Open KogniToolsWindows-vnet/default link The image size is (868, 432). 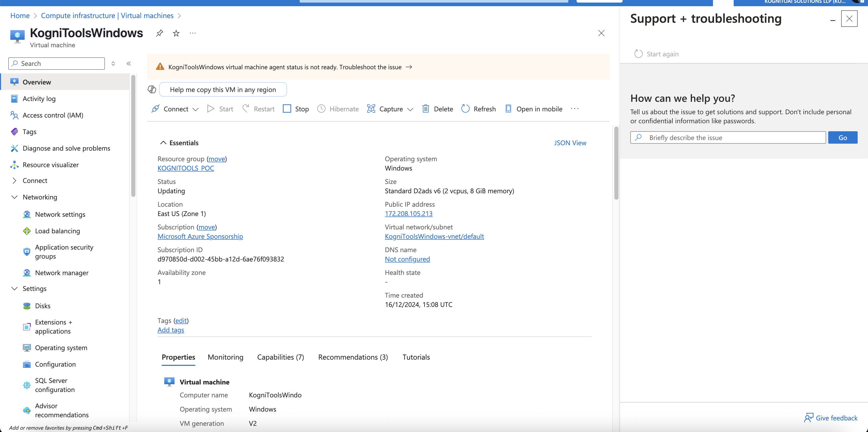pos(434,236)
